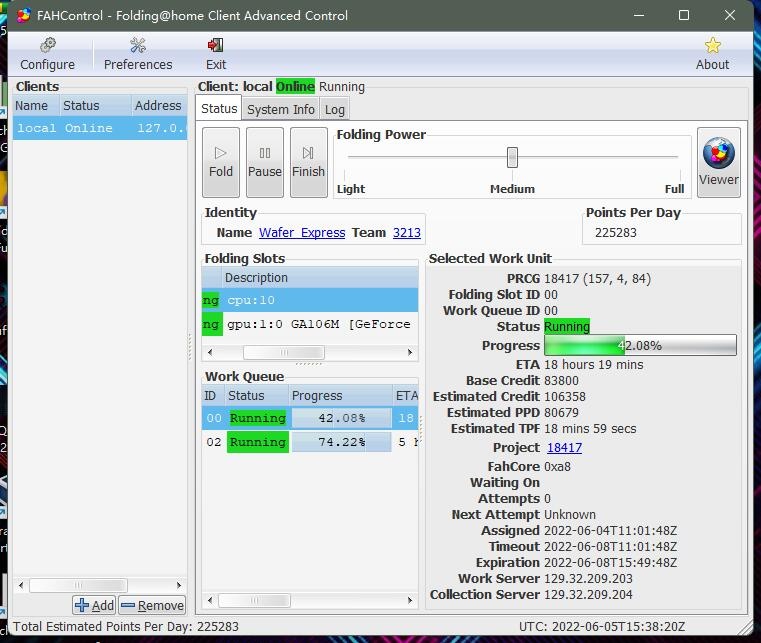Click the Folding Power slider handle
This screenshot has width=761, height=643.
point(512,157)
